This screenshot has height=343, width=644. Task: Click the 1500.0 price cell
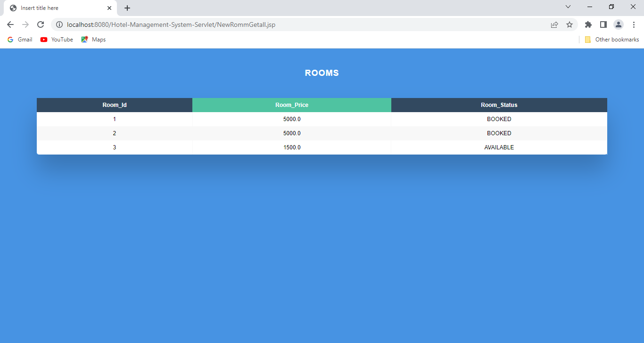pyautogui.click(x=292, y=147)
